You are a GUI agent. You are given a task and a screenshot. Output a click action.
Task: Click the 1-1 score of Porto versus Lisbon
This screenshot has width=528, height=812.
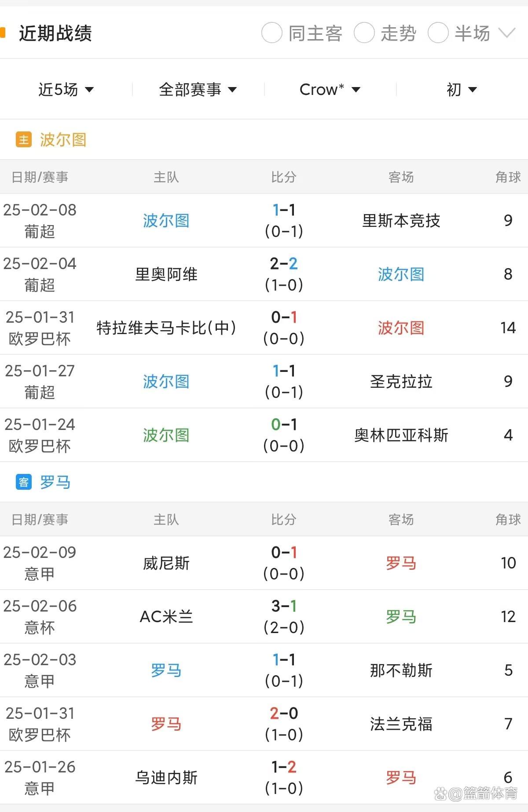tap(285, 211)
